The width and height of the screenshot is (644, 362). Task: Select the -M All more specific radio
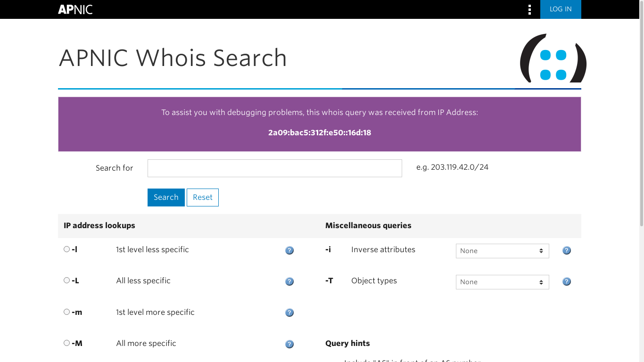(66, 343)
